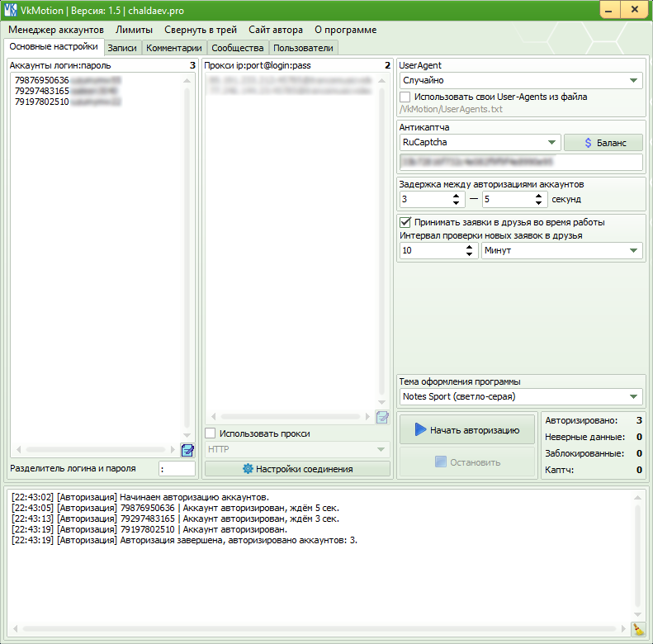Uncheck Принимать заявки в друзья option

point(405,222)
